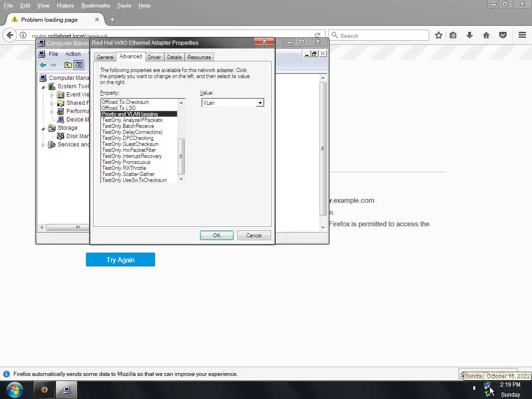532x399 pixels.
Task: Go back using Firefox back arrow
Action: pyautogui.click(x=10, y=35)
